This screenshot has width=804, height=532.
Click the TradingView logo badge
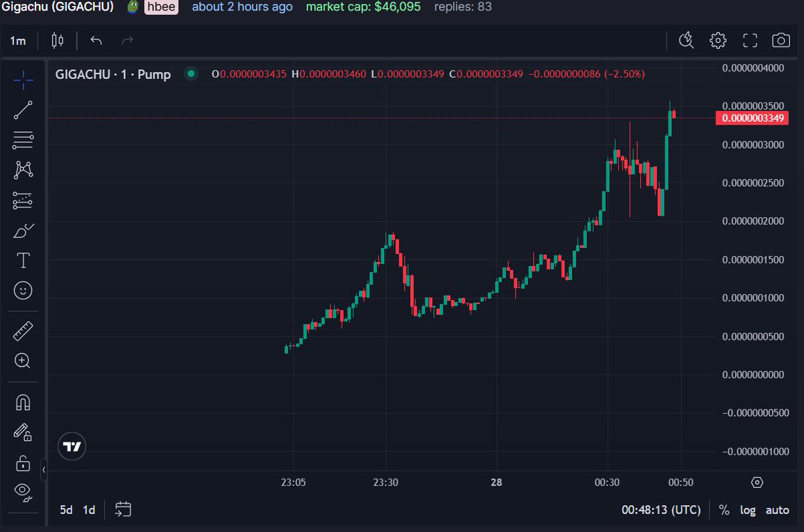coord(72,446)
